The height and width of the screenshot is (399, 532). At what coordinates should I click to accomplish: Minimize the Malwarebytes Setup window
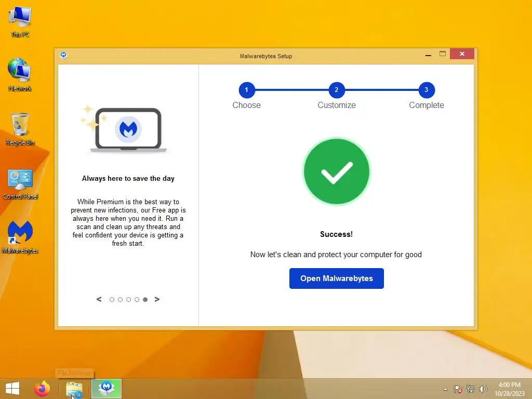pyautogui.click(x=428, y=54)
